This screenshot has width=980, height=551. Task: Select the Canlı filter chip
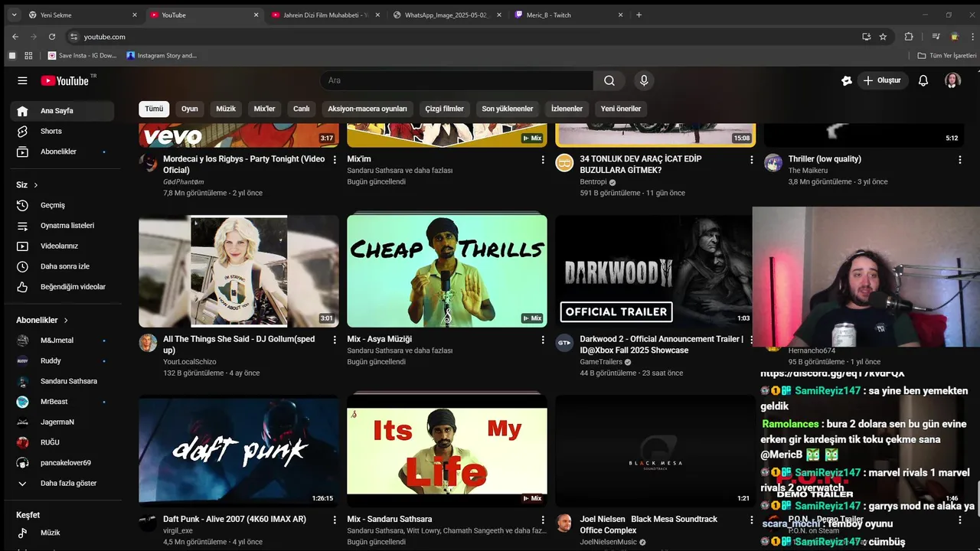302,109
